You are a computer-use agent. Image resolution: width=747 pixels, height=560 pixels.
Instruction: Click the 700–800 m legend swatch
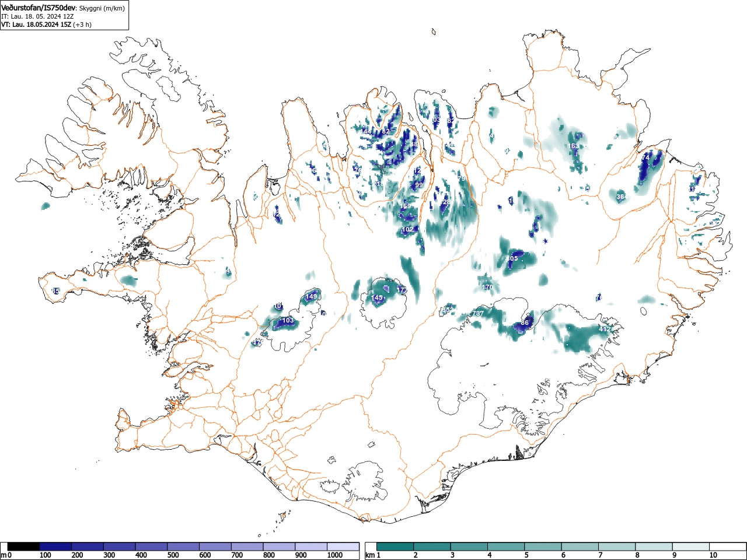point(247,547)
